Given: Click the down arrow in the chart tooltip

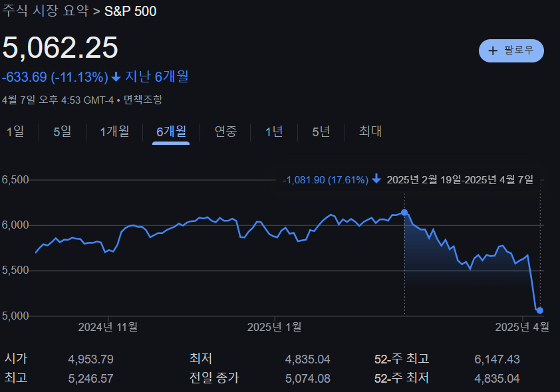Looking at the screenshot, I should (376, 179).
